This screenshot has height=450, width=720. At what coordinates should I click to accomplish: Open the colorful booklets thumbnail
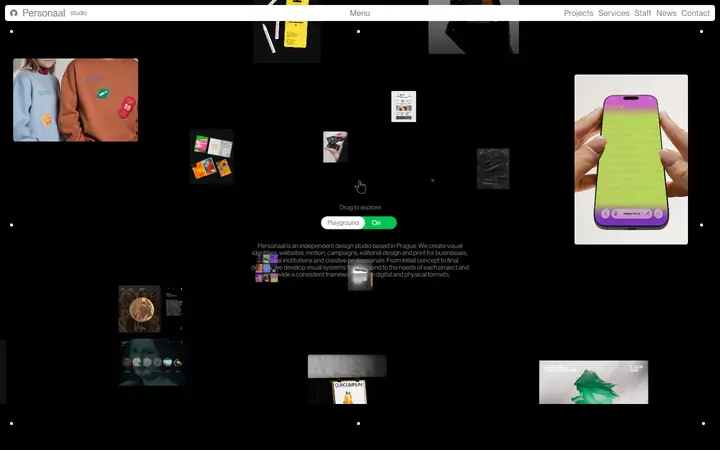tap(212, 157)
